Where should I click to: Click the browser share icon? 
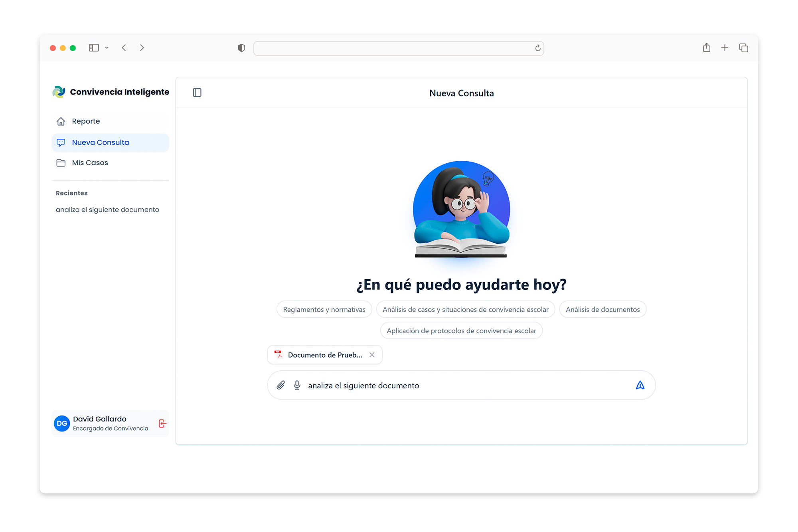[x=707, y=48]
